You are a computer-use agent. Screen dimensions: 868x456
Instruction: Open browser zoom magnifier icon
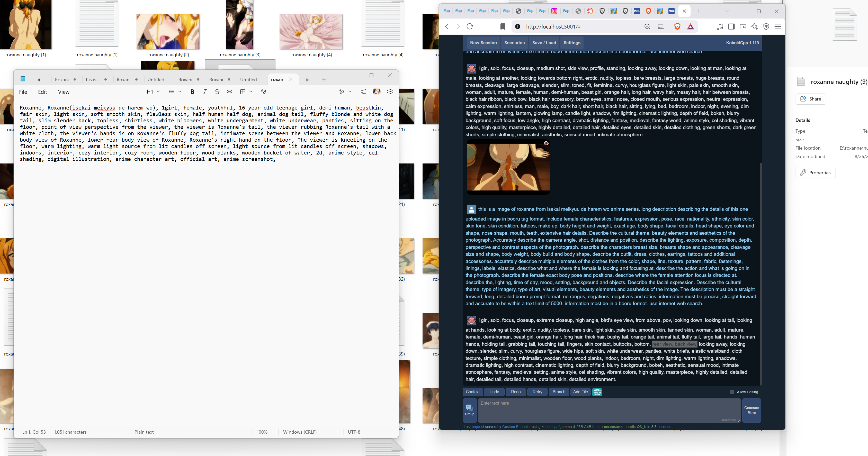pos(647,27)
